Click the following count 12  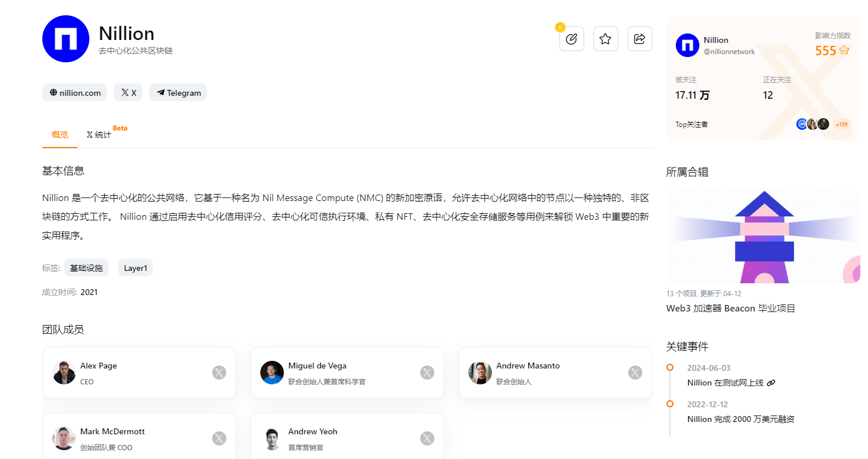768,95
